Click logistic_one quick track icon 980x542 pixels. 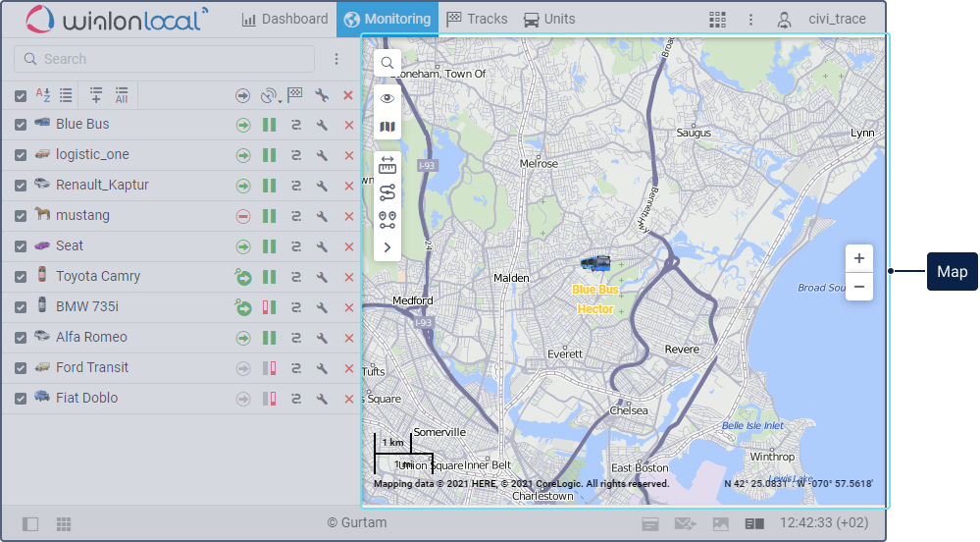(x=296, y=155)
